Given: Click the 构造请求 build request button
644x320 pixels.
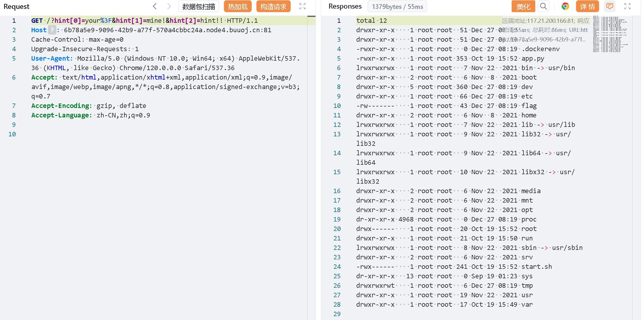Looking at the screenshot, I should (x=273, y=6).
